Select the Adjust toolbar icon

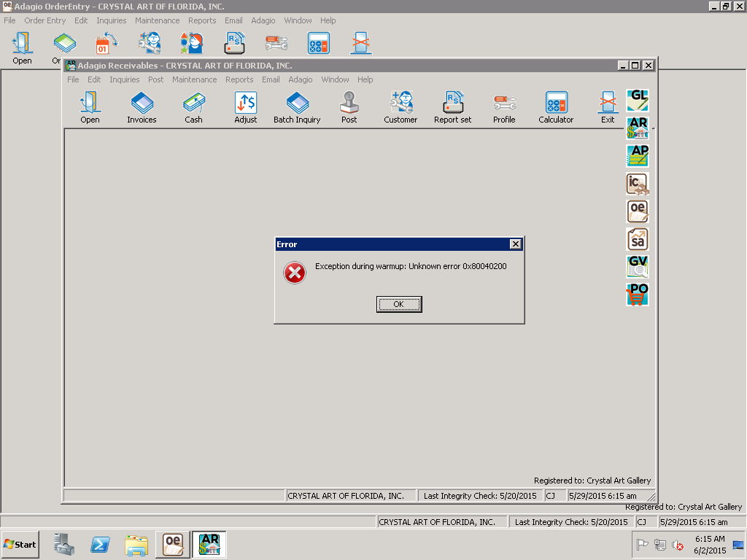point(245,107)
